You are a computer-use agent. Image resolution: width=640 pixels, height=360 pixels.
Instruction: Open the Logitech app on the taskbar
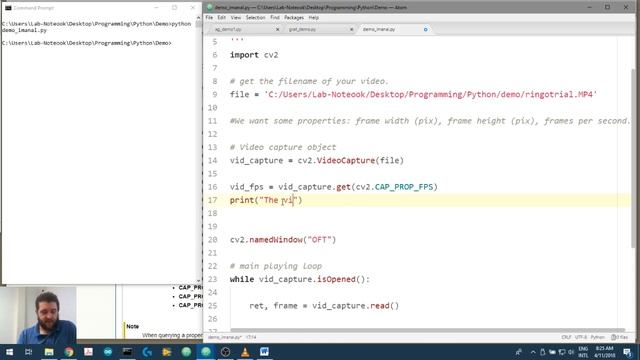[147, 352]
